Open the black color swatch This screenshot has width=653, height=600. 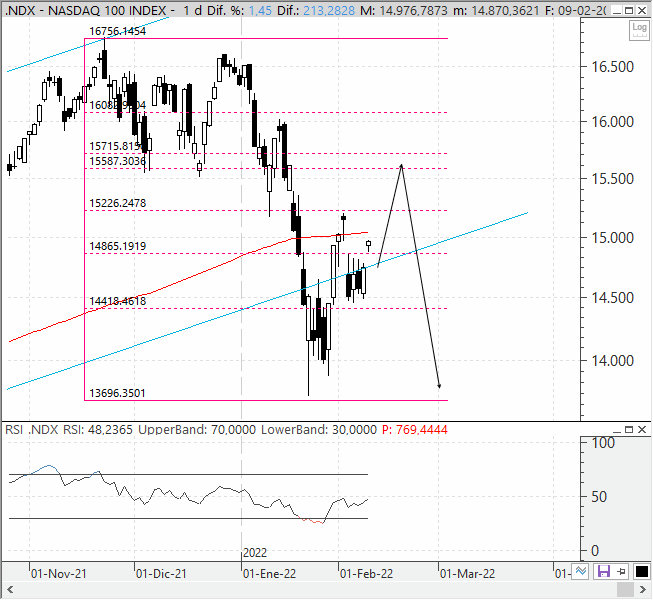click(x=642, y=571)
